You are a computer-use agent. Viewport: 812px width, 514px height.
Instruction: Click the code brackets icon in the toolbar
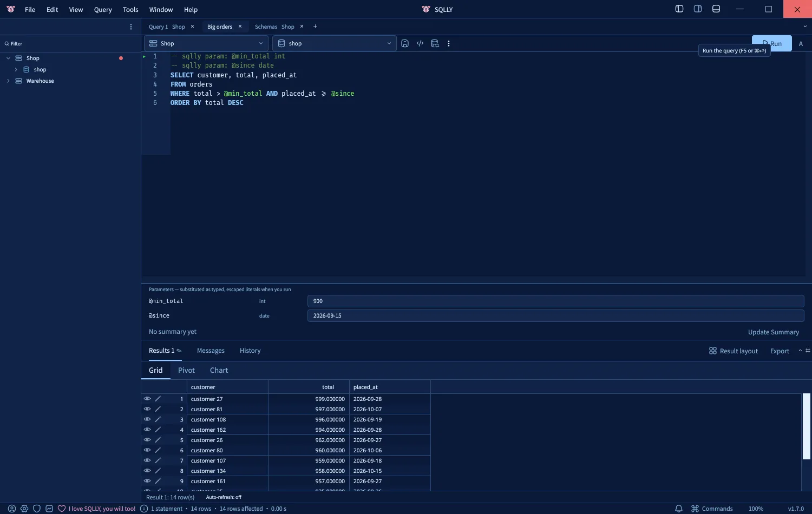(x=420, y=43)
